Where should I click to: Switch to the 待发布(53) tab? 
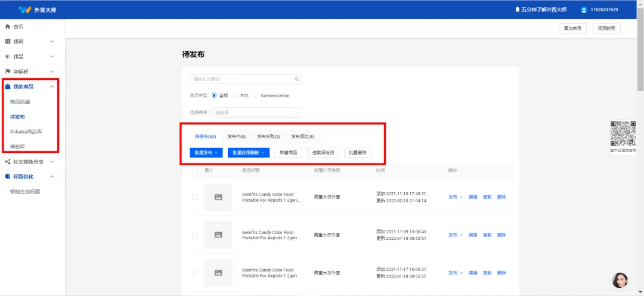(205, 137)
